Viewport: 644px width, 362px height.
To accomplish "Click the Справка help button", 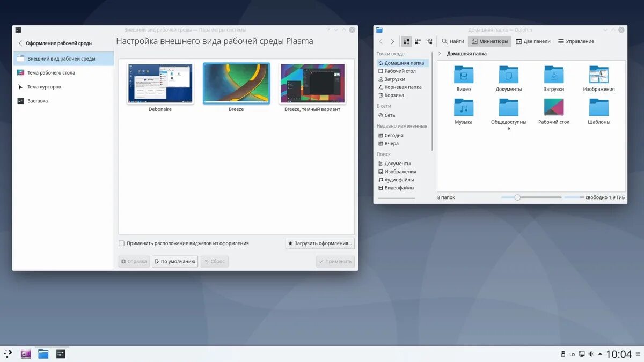I will pos(134,261).
